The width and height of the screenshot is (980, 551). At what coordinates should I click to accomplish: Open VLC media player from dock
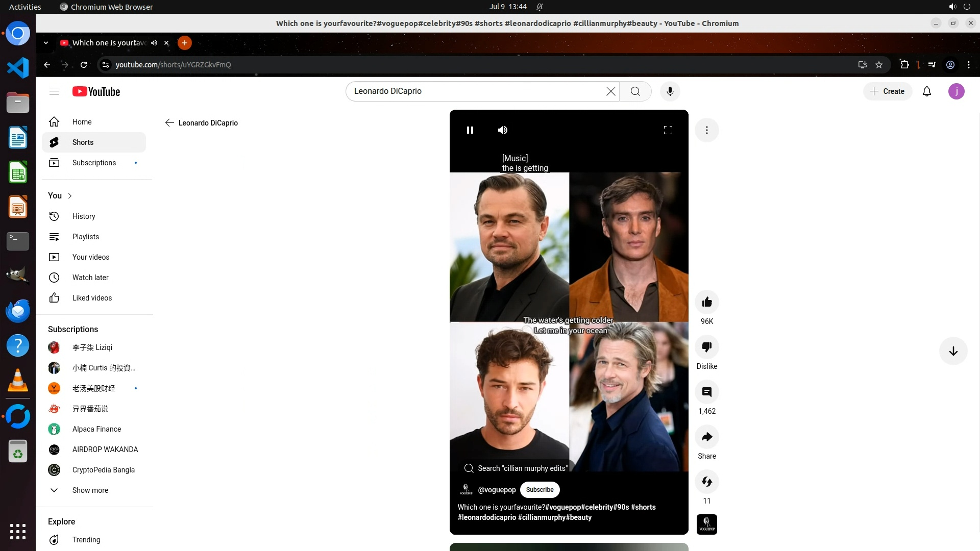click(x=18, y=381)
